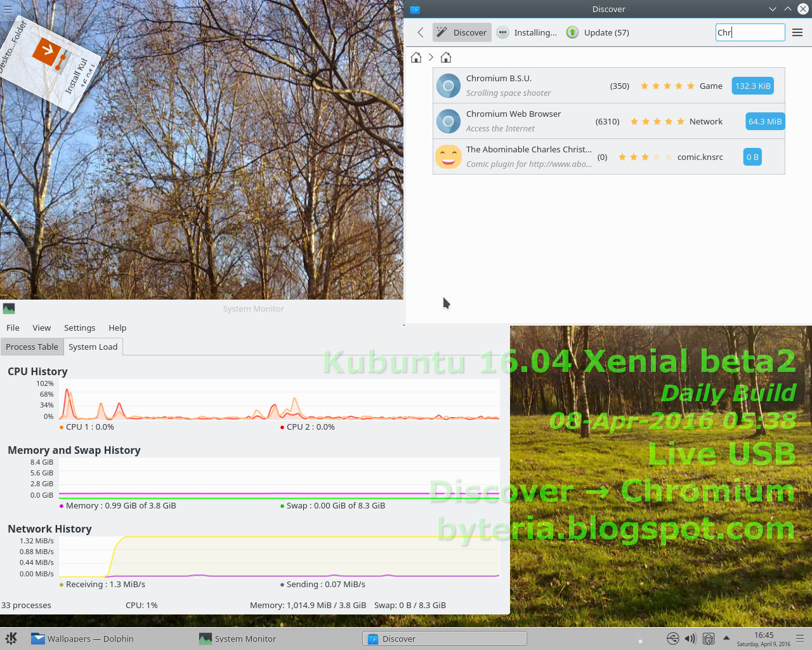Click Discover window title icon

point(415,9)
